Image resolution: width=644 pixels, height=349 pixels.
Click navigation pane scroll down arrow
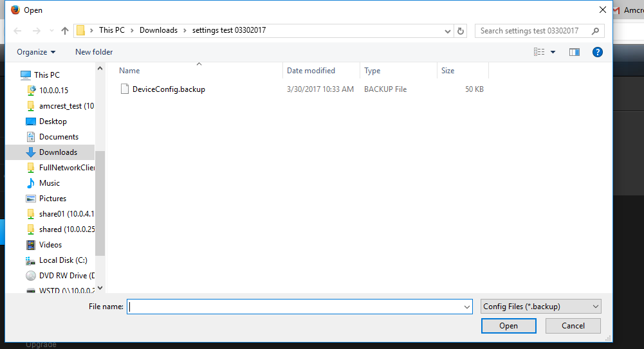pos(100,288)
